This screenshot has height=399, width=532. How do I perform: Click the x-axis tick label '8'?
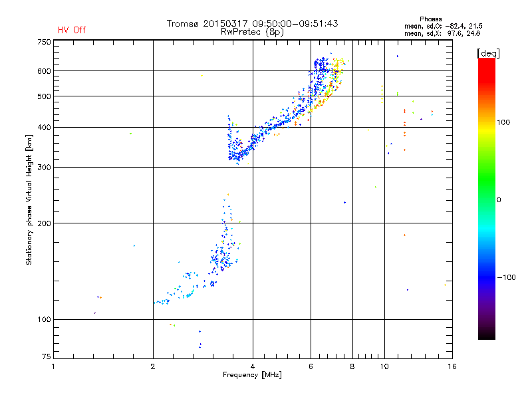[352, 366]
